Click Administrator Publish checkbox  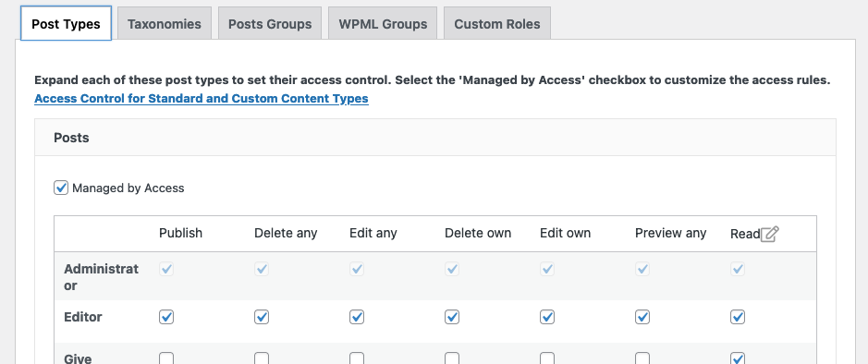(x=166, y=269)
